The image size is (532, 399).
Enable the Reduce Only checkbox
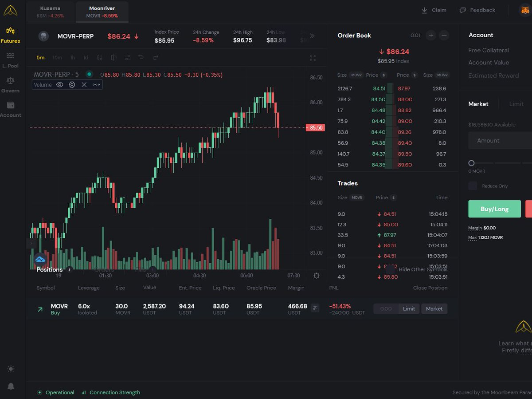pos(473,186)
